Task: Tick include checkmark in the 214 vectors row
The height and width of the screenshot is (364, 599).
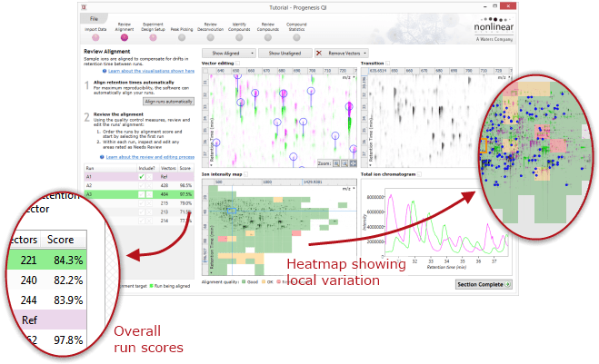Action: click(x=142, y=221)
